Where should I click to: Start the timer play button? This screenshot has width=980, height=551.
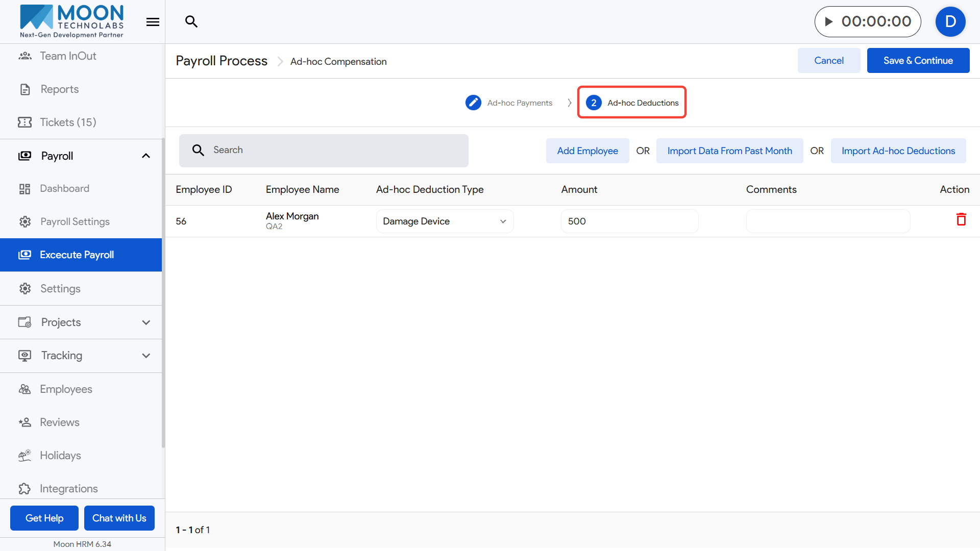[x=829, y=21]
